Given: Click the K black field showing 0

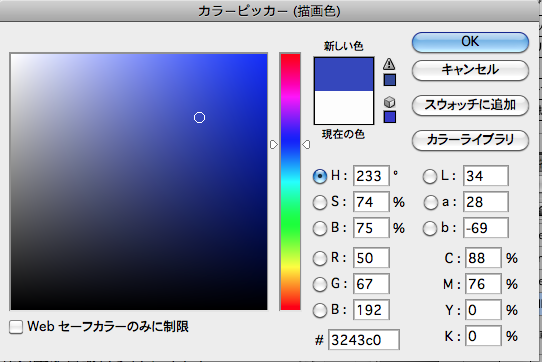Looking at the screenshot, I should 483,336.
